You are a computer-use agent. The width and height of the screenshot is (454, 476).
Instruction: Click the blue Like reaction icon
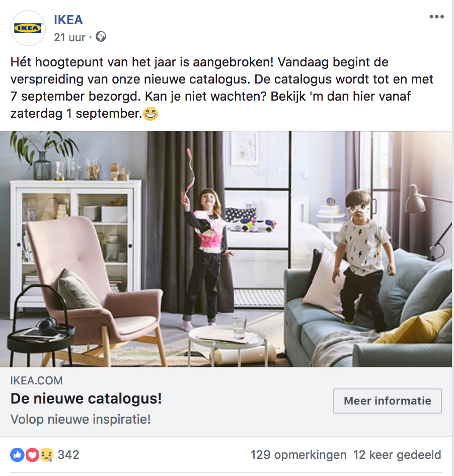(17, 455)
